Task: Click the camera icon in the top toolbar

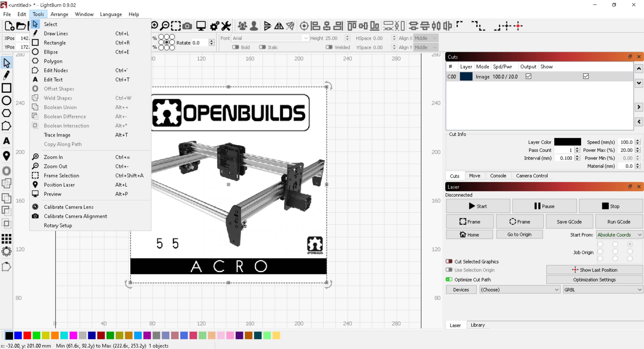Action: pos(187,26)
